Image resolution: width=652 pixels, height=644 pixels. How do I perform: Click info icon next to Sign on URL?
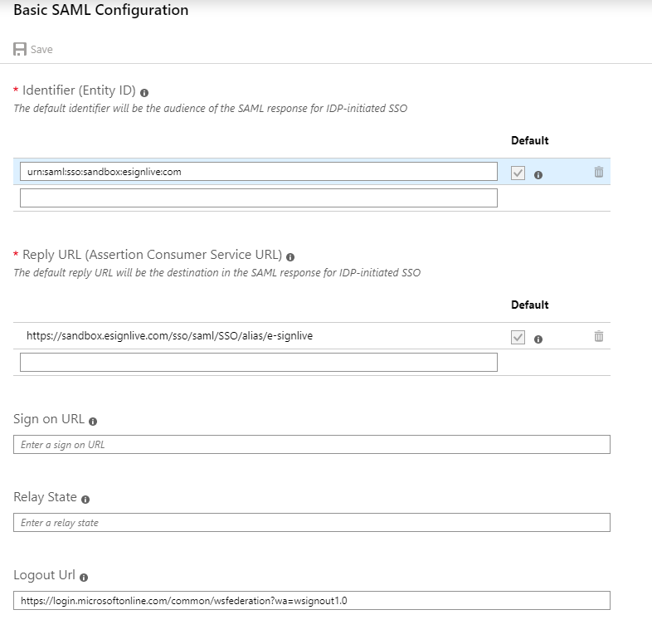click(93, 422)
